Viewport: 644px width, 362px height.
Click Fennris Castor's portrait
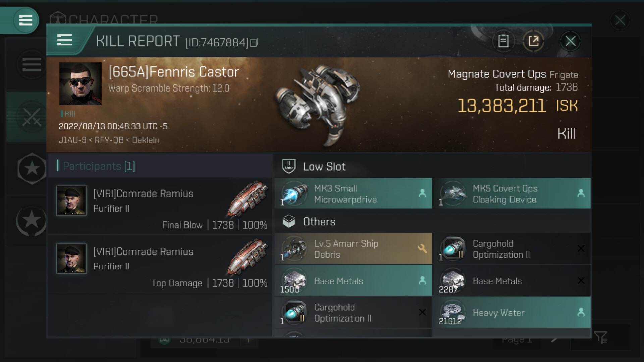click(80, 84)
